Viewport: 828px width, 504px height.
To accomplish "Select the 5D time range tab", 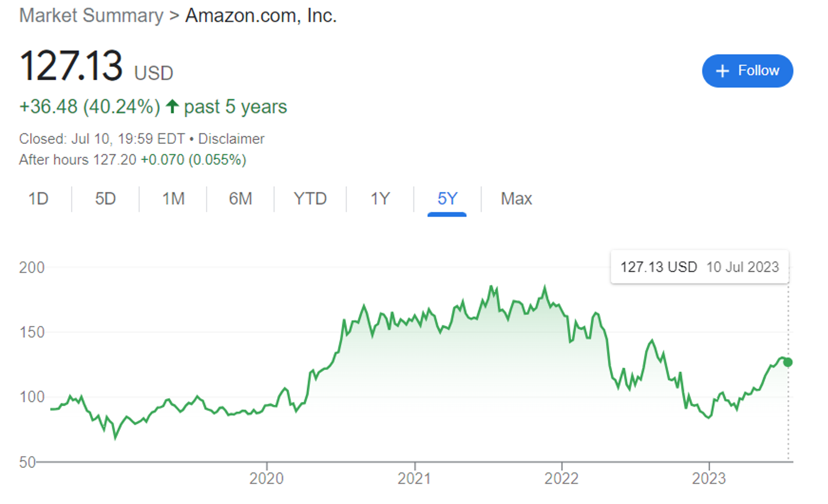I will [105, 199].
